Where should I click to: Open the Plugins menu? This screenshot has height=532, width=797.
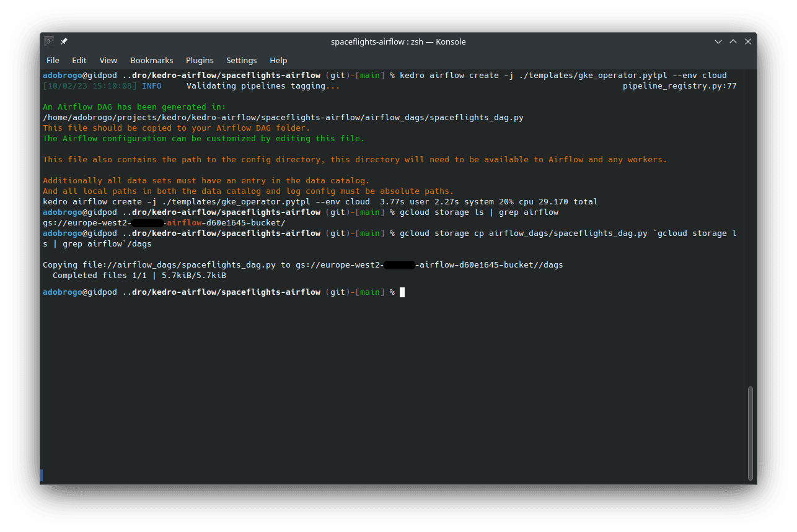tap(200, 60)
